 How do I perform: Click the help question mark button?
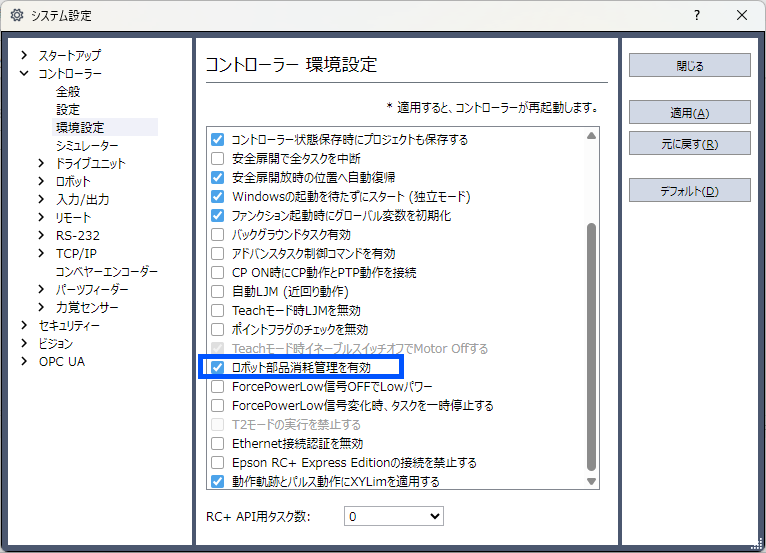[x=697, y=16]
